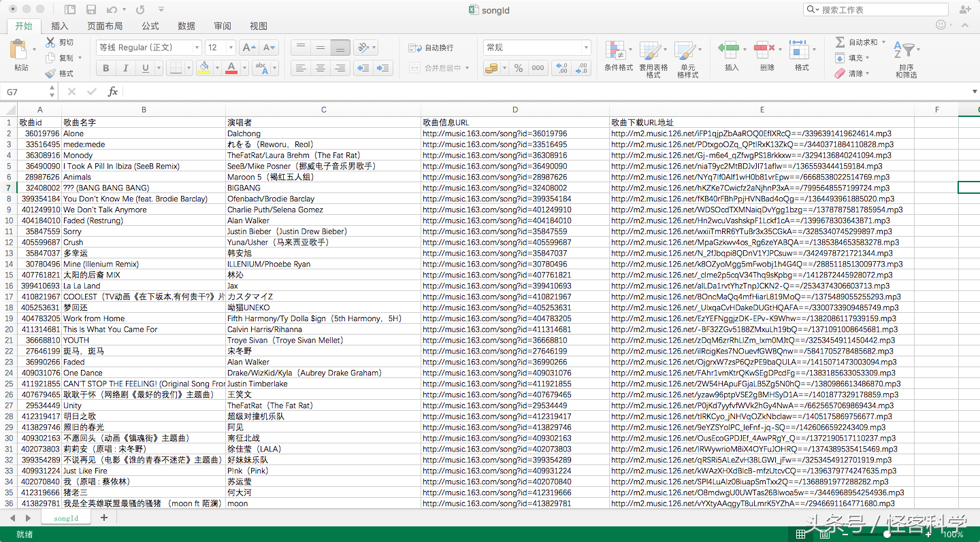980x542 pixels.
Task: Open conditional formatting (条件格式)
Action: (619, 56)
